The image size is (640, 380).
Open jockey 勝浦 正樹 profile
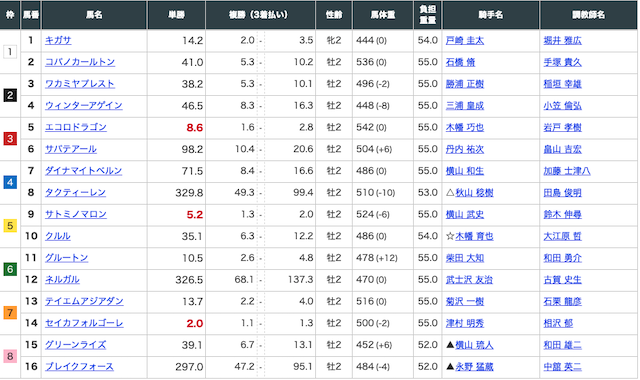click(464, 84)
